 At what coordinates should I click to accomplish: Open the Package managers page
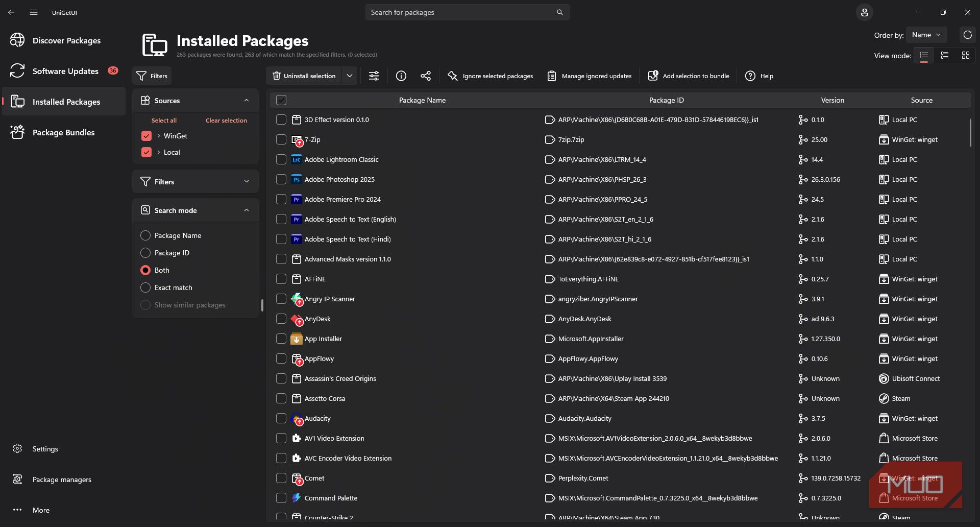click(x=64, y=480)
